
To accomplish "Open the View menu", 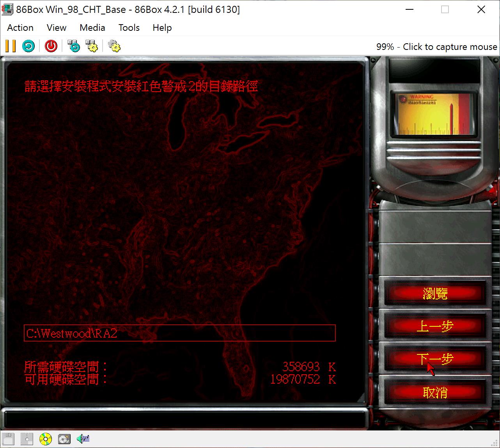I will coord(57,28).
